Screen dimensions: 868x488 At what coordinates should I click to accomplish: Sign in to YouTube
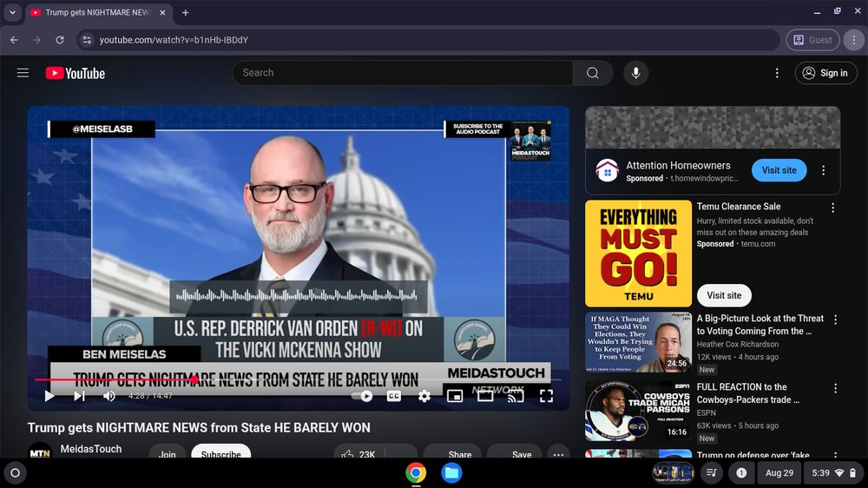tap(826, 73)
